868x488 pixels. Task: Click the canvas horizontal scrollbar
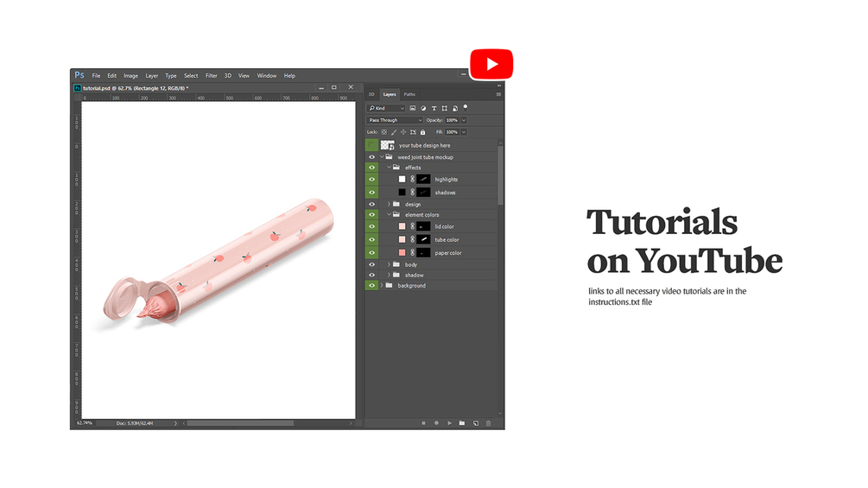[x=240, y=423]
